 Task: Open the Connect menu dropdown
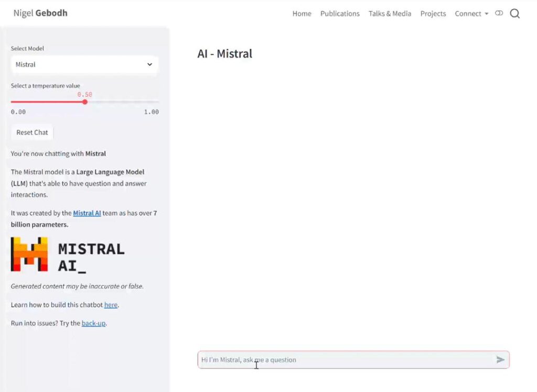pos(471,14)
